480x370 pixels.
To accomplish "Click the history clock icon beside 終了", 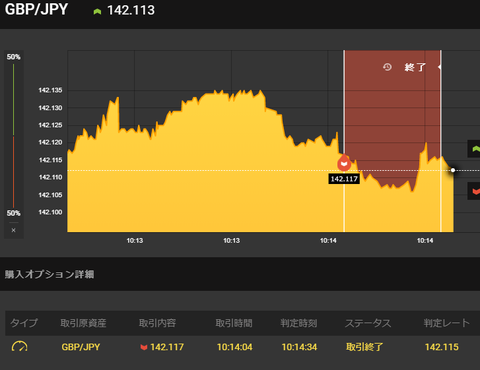I will coord(387,67).
